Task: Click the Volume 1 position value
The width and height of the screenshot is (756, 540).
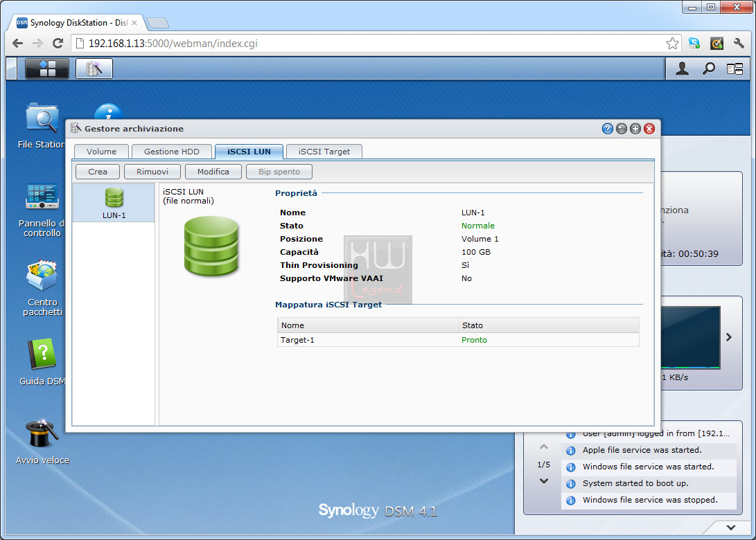Action: tap(480, 239)
